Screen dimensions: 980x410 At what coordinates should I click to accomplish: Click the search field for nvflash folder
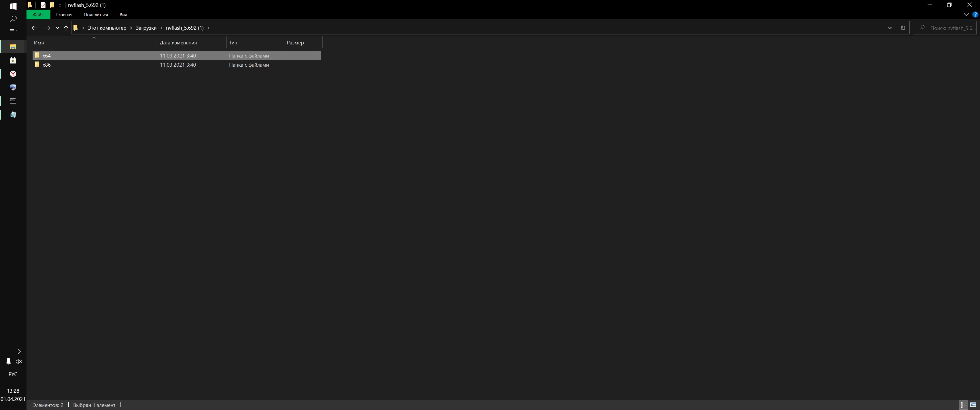click(x=945, y=28)
